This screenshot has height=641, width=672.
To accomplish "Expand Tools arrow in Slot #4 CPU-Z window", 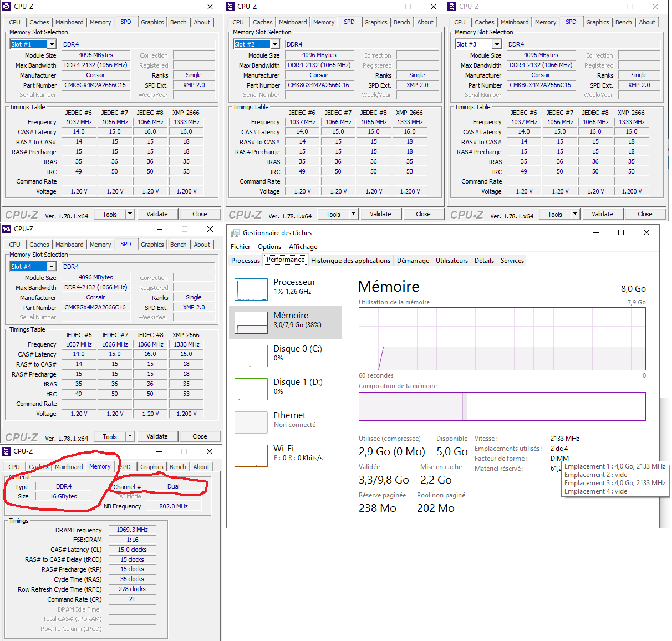I will pyautogui.click(x=130, y=436).
